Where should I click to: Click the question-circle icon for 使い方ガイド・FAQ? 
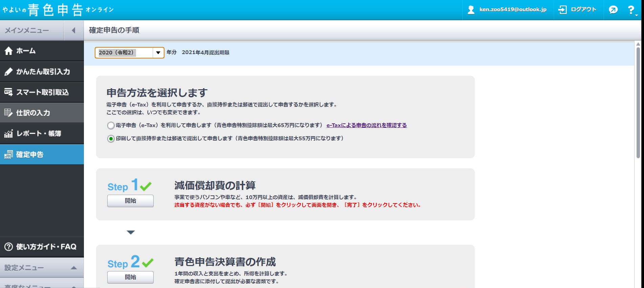coord(8,247)
